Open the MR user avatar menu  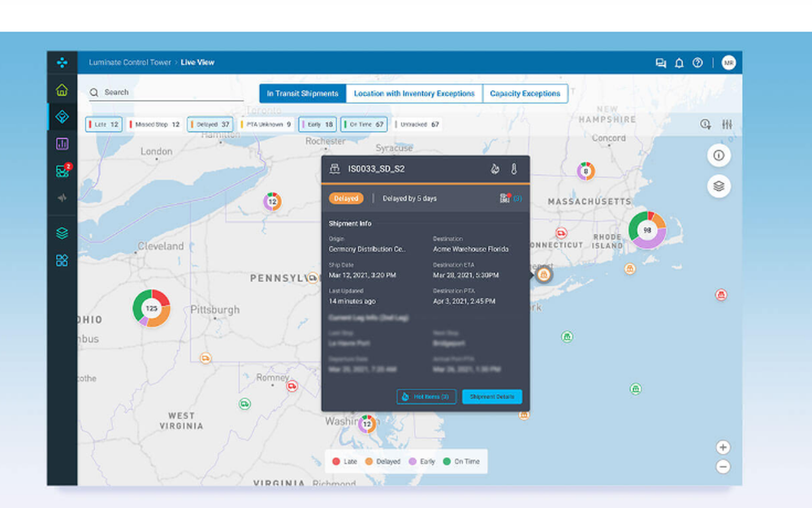coord(728,63)
